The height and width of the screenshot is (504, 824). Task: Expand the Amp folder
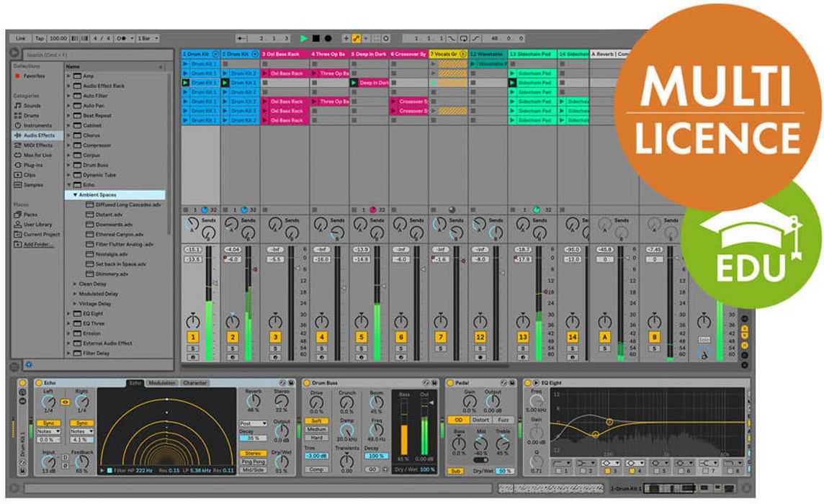pos(69,76)
